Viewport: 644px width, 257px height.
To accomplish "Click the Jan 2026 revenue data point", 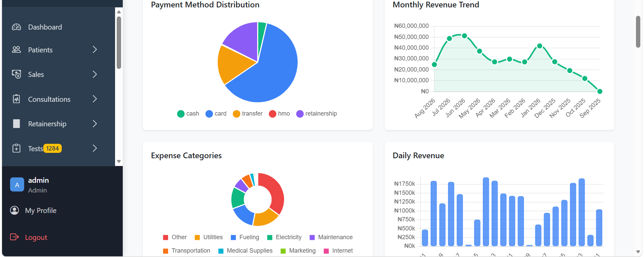I will click(x=540, y=46).
